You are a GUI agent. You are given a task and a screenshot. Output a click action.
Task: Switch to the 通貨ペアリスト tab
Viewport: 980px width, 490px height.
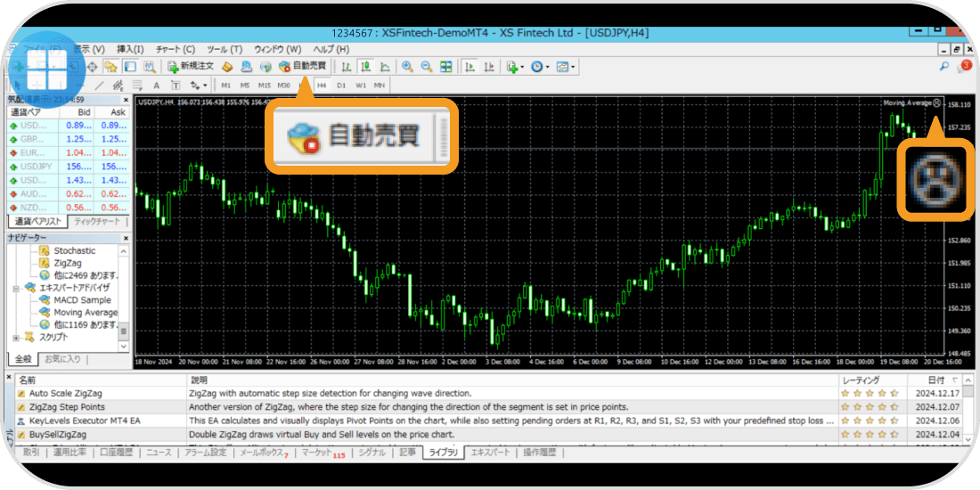click(37, 222)
